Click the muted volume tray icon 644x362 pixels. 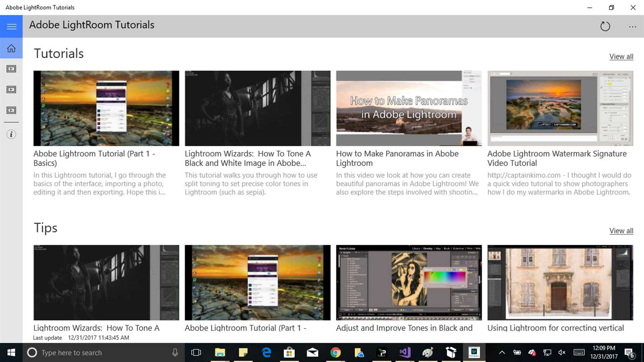point(562,353)
